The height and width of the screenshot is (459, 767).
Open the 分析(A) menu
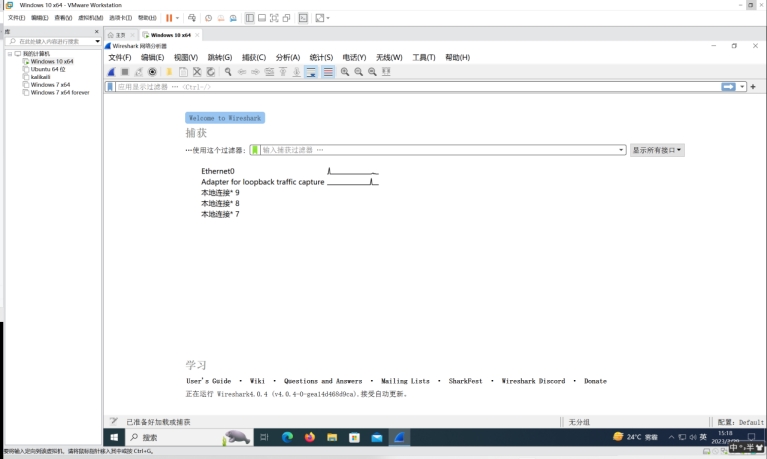287,58
